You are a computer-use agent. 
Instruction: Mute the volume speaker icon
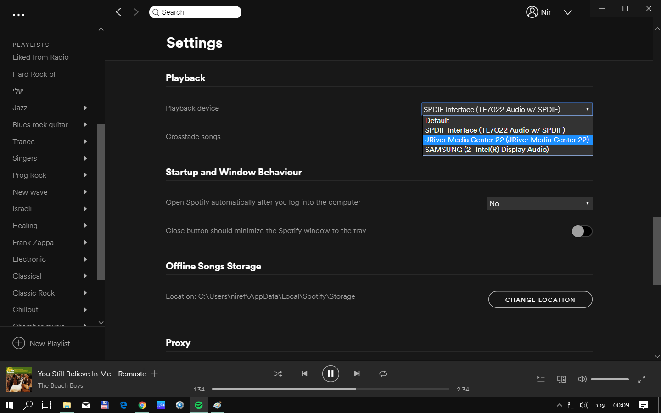pos(582,379)
